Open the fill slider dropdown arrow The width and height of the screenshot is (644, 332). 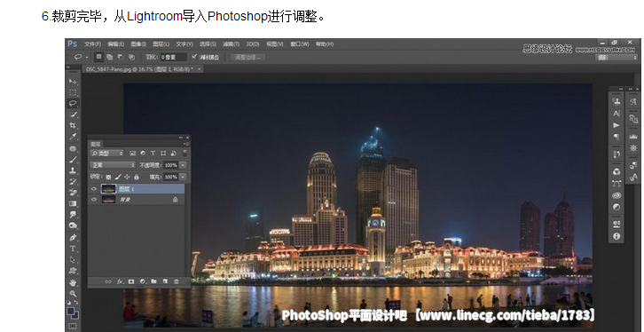coord(183,177)
